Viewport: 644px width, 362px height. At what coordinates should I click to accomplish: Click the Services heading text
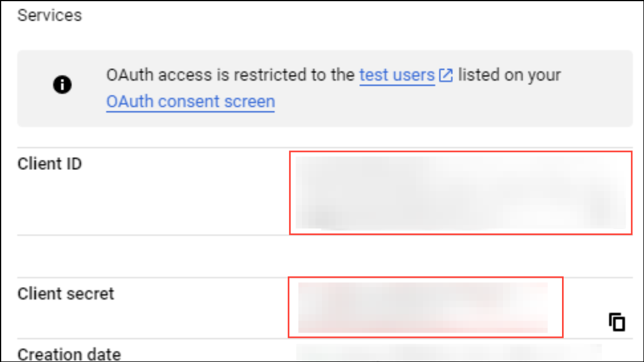50,15
